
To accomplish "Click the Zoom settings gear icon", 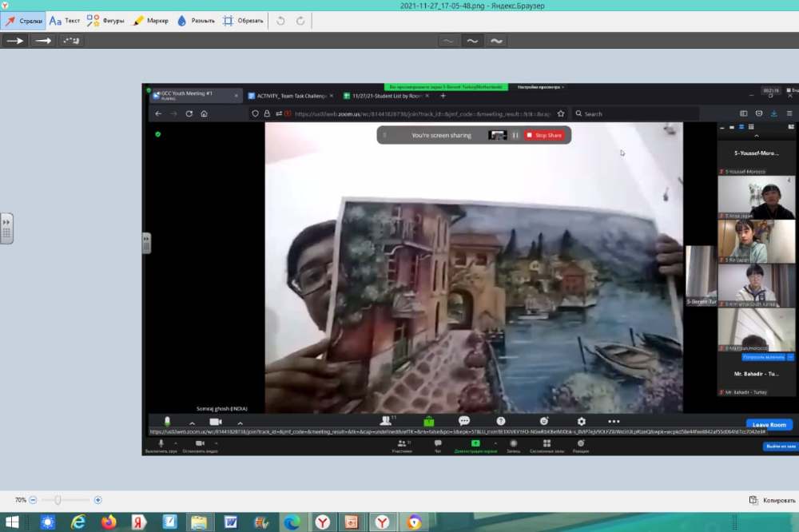I will pos(581,422).
